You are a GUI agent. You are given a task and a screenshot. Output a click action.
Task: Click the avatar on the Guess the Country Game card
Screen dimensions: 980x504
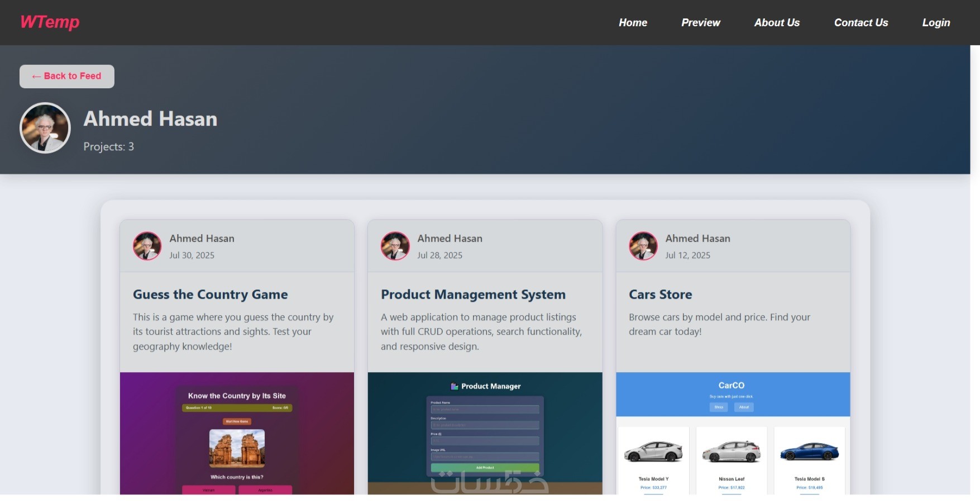coord(147,246)
